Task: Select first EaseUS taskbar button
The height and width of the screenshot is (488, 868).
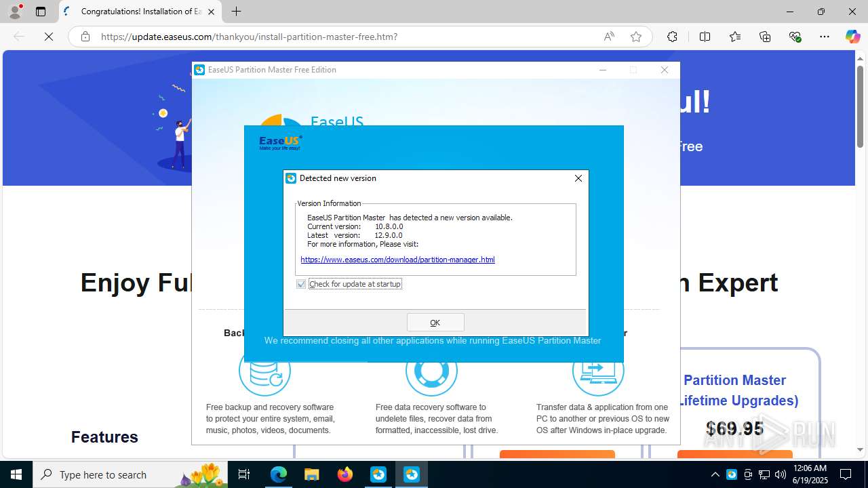Action: pyautogui.click(x=378, y=474)
